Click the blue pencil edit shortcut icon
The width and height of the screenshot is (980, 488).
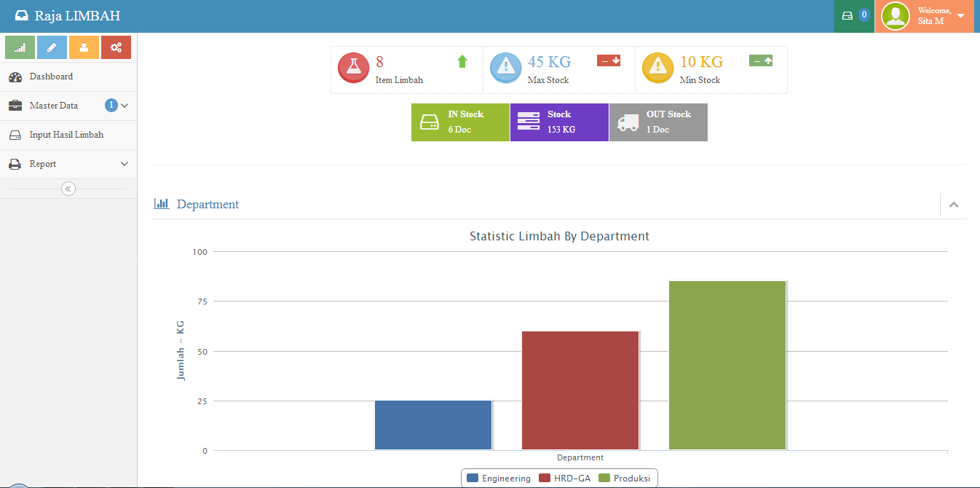52,47
